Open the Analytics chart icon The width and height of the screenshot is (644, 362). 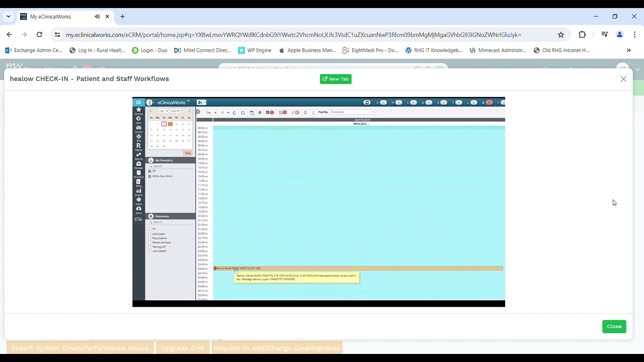(138, 192)
